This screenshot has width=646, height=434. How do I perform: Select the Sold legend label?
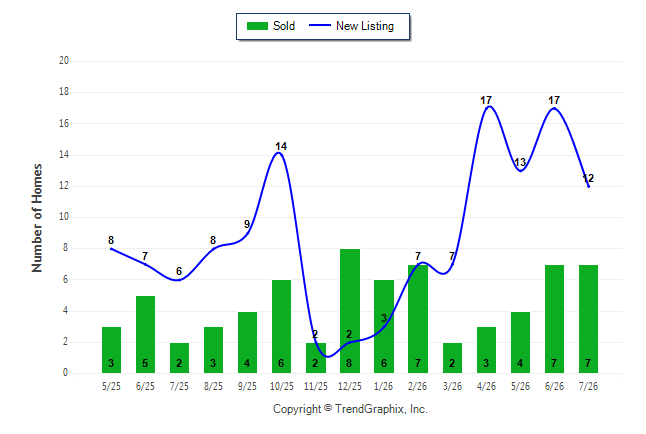pos(284,26)
